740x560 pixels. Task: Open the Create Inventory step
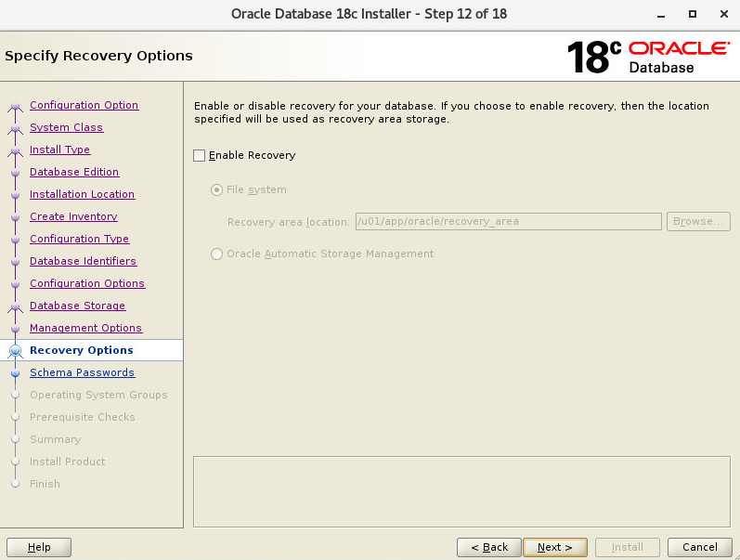tap(73, 216)
